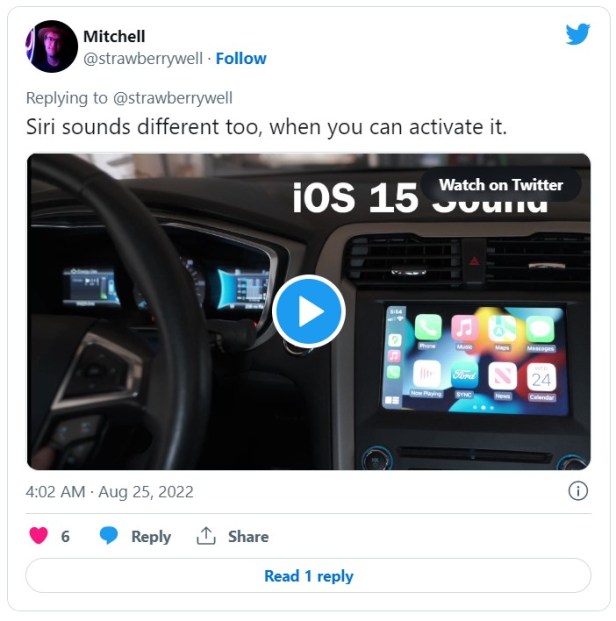The image size is (616, 621).
Task: Follow @strawberrywell
Action: [241, 59]
